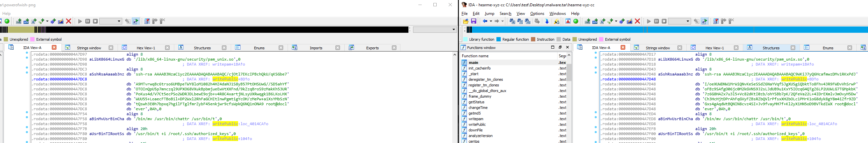Click the grey Jump forward arrow

click(497, 21)
